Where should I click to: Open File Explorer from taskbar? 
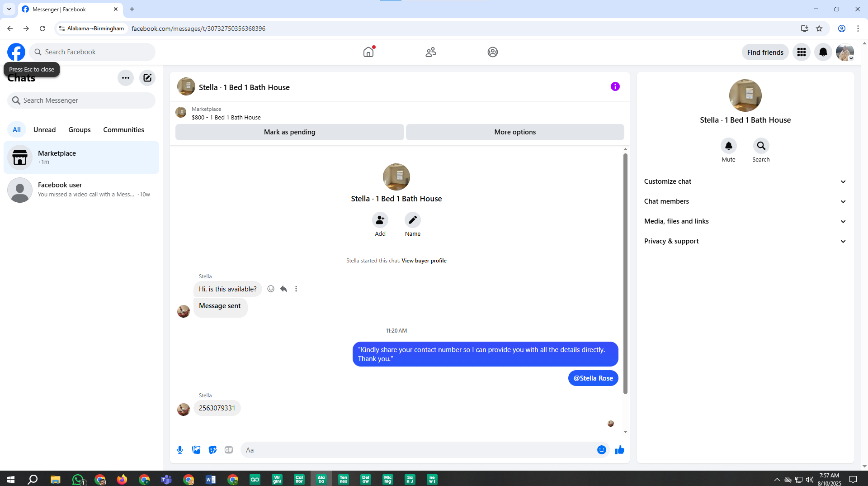pyautogui.click(x=55, y=479)
